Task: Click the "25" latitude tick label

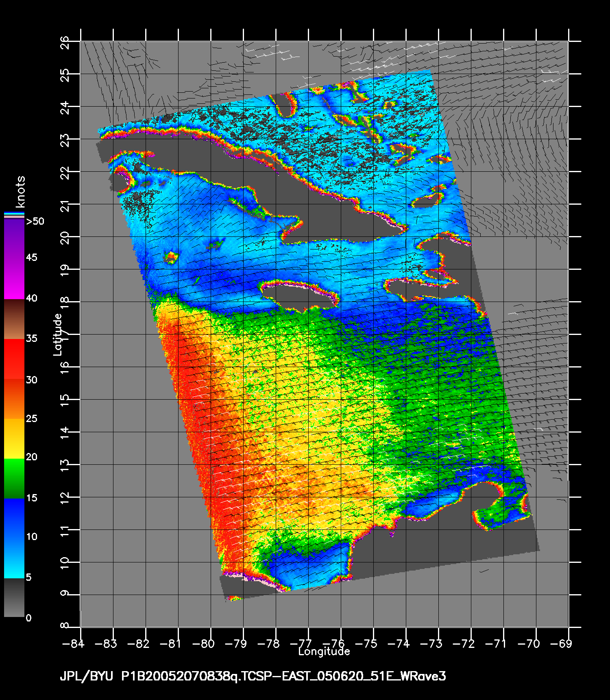Action: 65,75
